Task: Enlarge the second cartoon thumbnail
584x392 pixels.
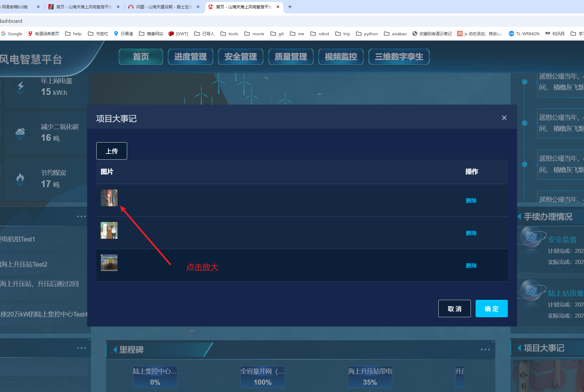Action: point(109,230)
